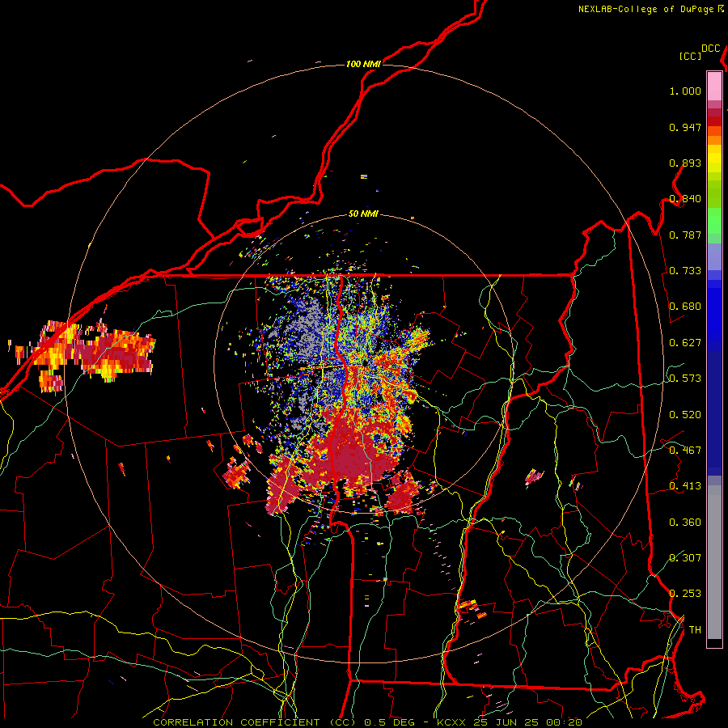Click the 0.680 value on the scale
728x728 pixels.
tap(685, 307)
